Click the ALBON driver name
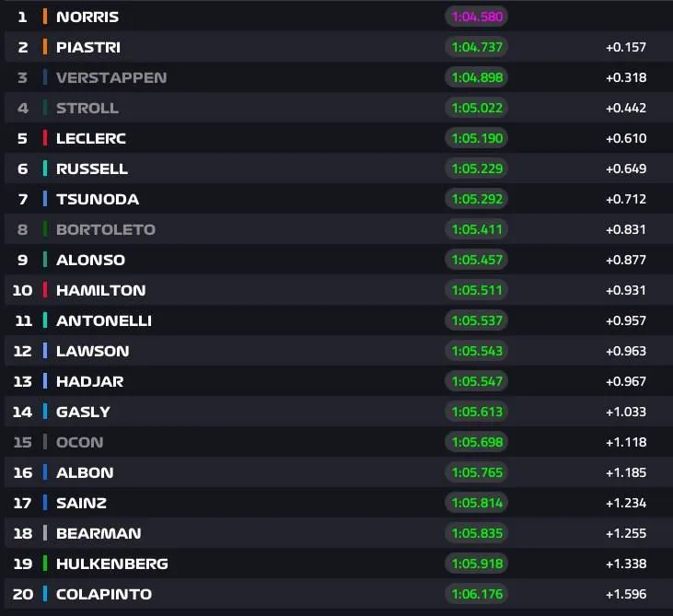 85,472
